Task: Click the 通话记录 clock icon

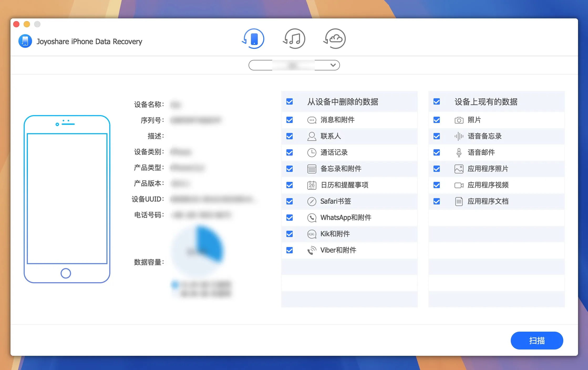Action: pyautogui.click(x=312, y=153)
